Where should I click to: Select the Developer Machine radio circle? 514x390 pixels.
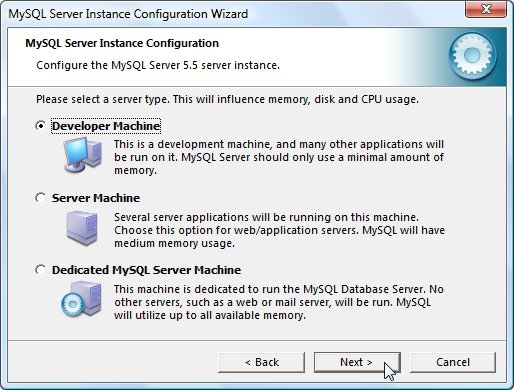click(41, 126)
